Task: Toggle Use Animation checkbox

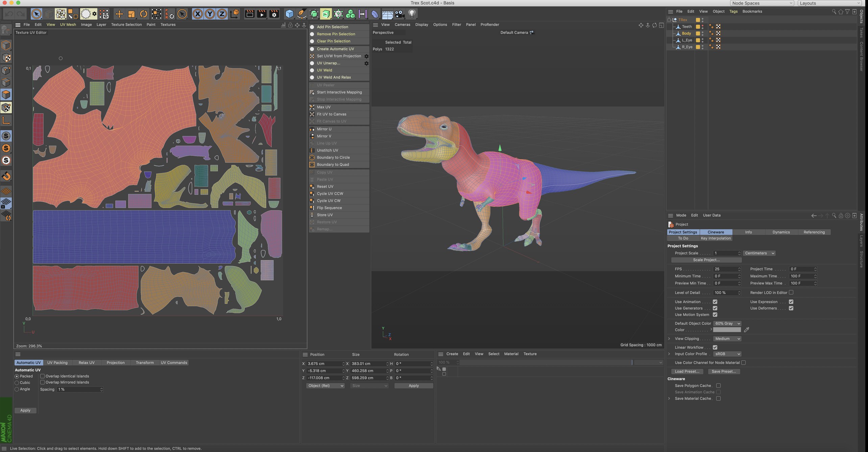Action: tap(715, 302)
